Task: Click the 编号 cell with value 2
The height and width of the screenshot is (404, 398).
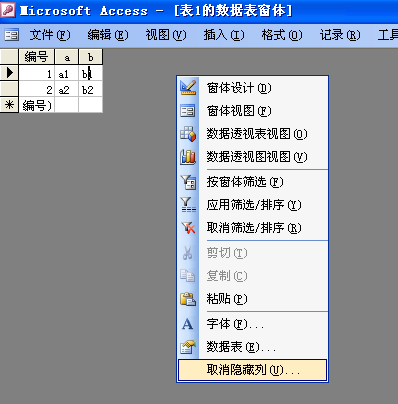Action: 36,89
